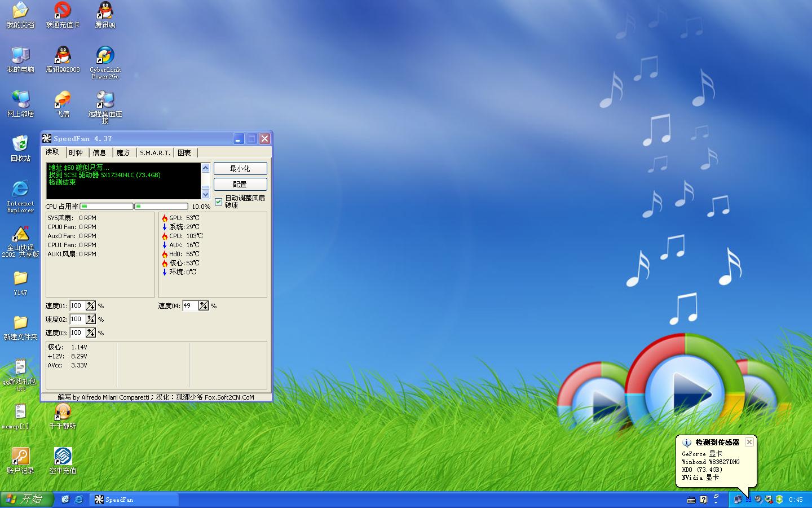Open the 联通充值卡 desktop shortcut

pos(63,15)
